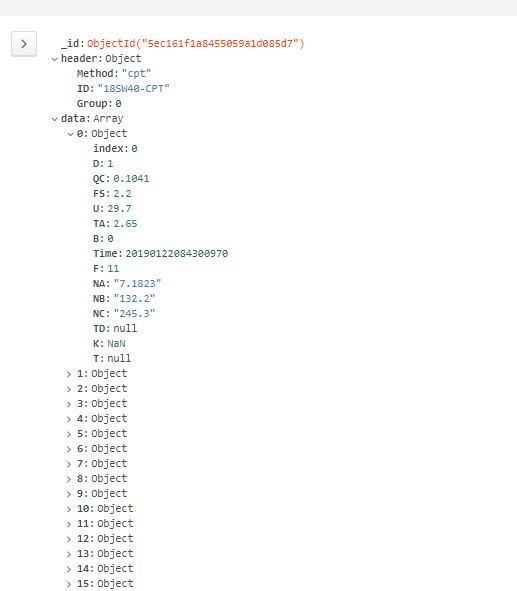Click the K value NaN
The height and width of the screenshot is (591, 517).
[x=116, y=344]
